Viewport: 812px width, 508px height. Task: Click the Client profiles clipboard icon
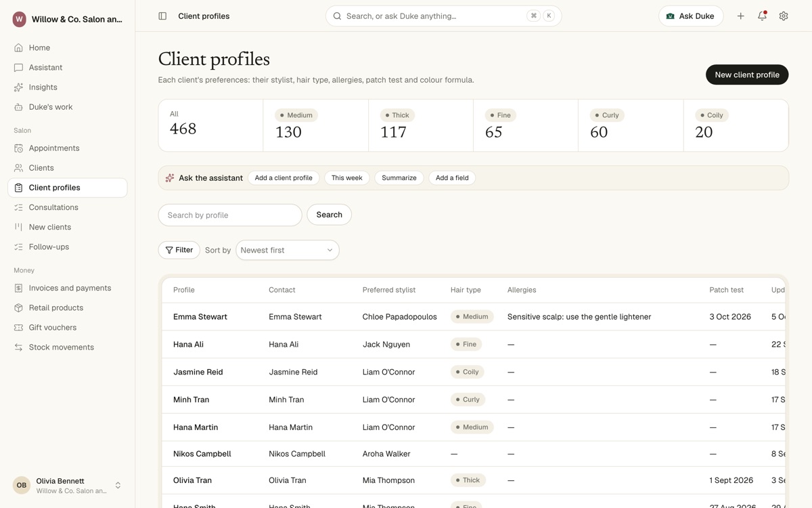pyautogui.click(x=18, y=188)
